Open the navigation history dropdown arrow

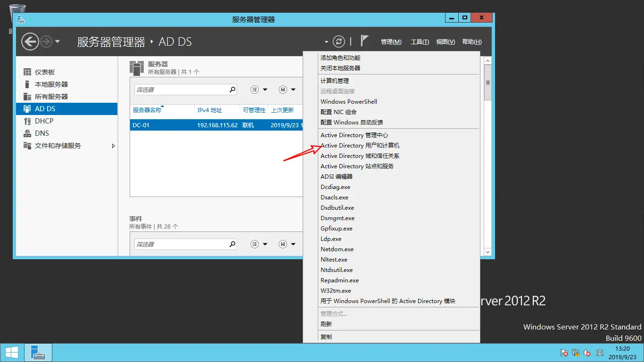coord(58,41)
